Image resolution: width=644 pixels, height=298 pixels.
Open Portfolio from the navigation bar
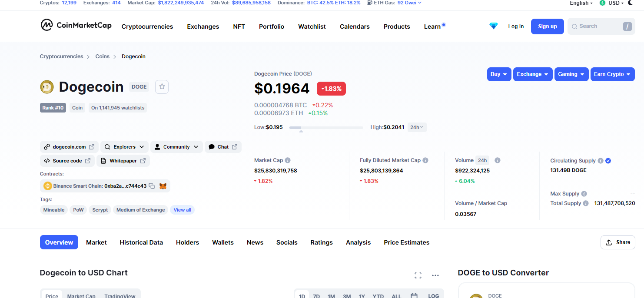pyautogui.click(x=272, y=26)
